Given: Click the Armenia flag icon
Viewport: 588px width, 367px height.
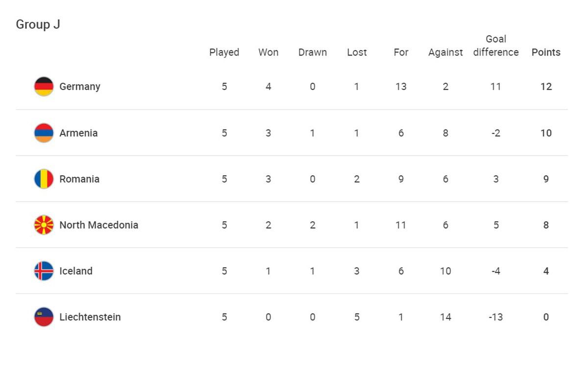Looking at the screenshot, I should (44, 133).
